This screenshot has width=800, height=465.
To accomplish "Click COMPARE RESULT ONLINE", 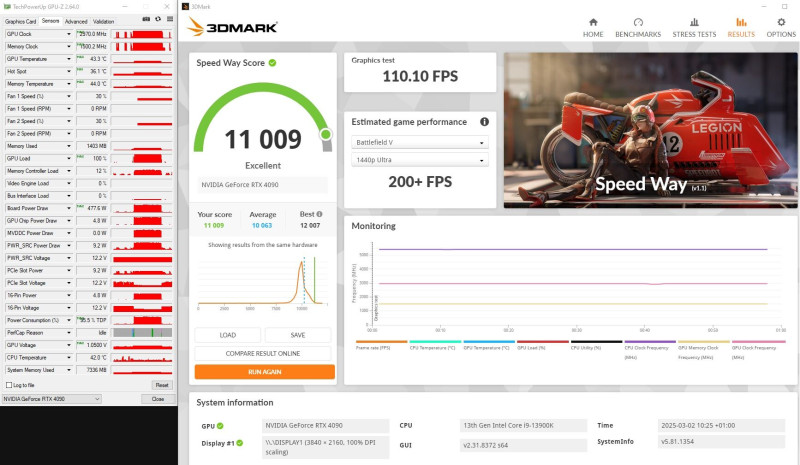I will 263,353.
